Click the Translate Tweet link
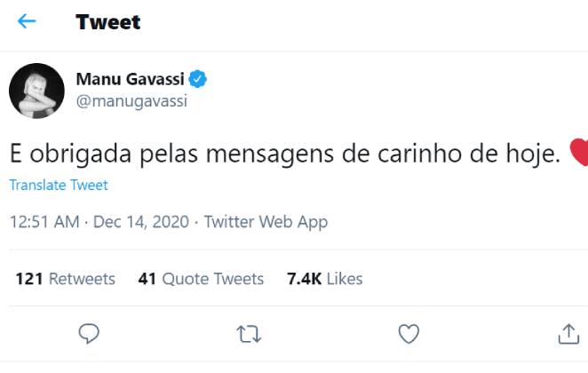This screenshot has width=588, height=373. point(59,185)
